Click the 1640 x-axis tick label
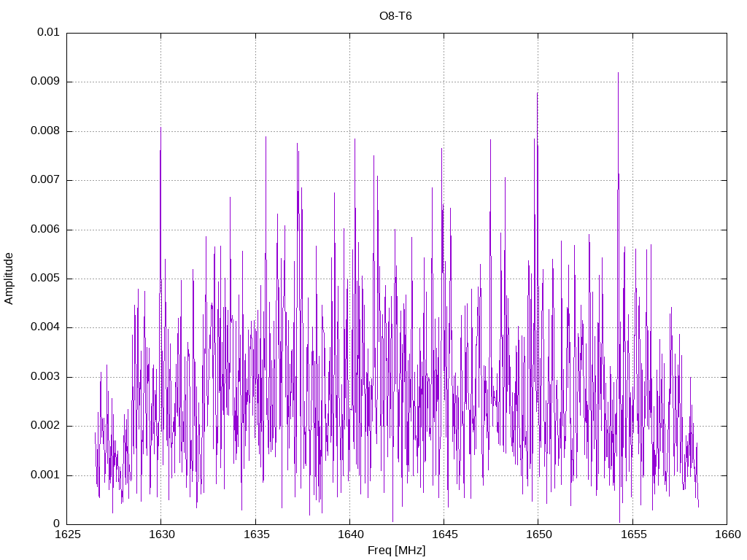The image size is (747, 560). coord(350,534)
